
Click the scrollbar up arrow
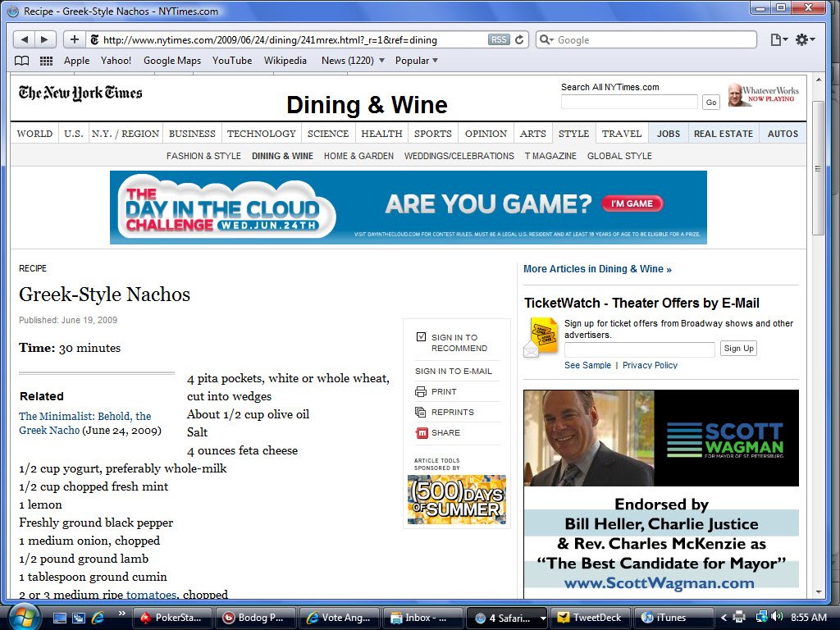pos(818,80)
